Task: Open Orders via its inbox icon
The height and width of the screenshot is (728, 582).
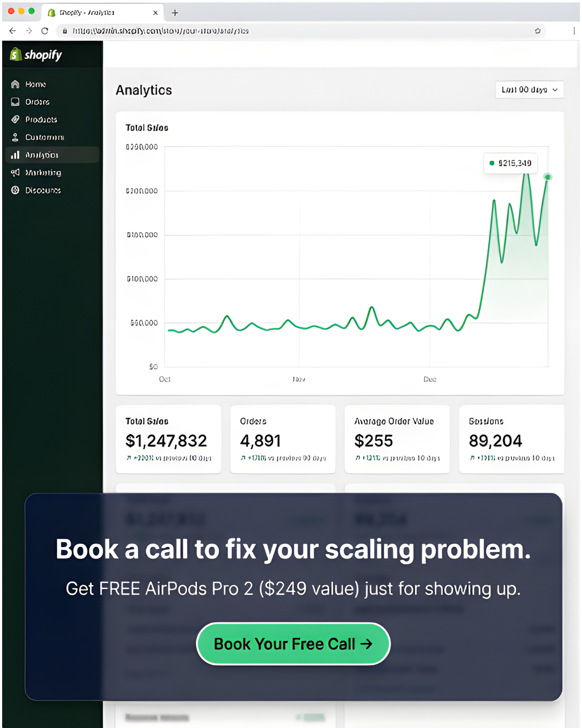Action: point(15,102)
